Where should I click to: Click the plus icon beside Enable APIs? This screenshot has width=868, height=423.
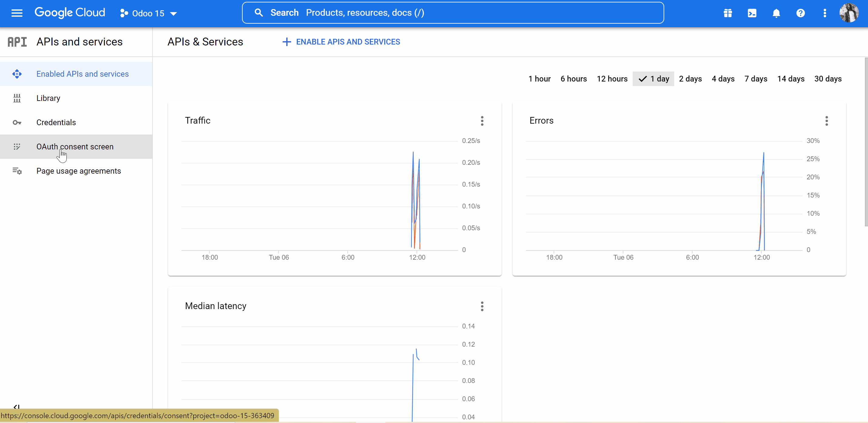(x=286, y=42)
